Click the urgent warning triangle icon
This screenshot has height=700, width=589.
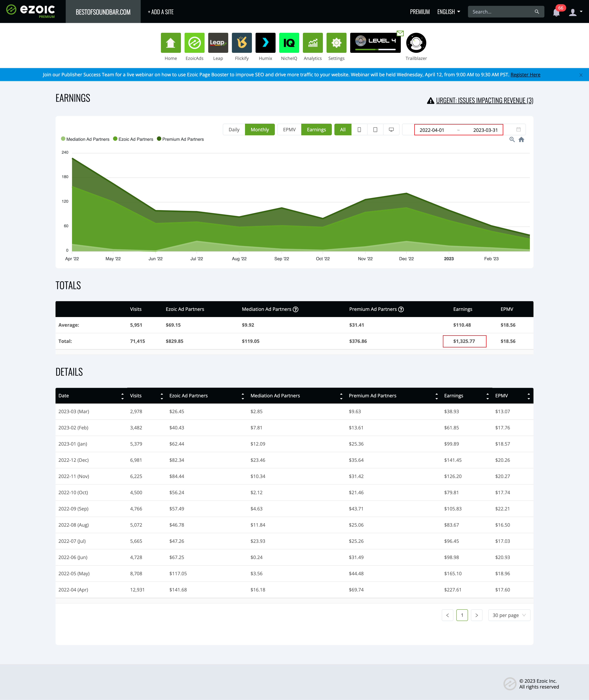430,101
